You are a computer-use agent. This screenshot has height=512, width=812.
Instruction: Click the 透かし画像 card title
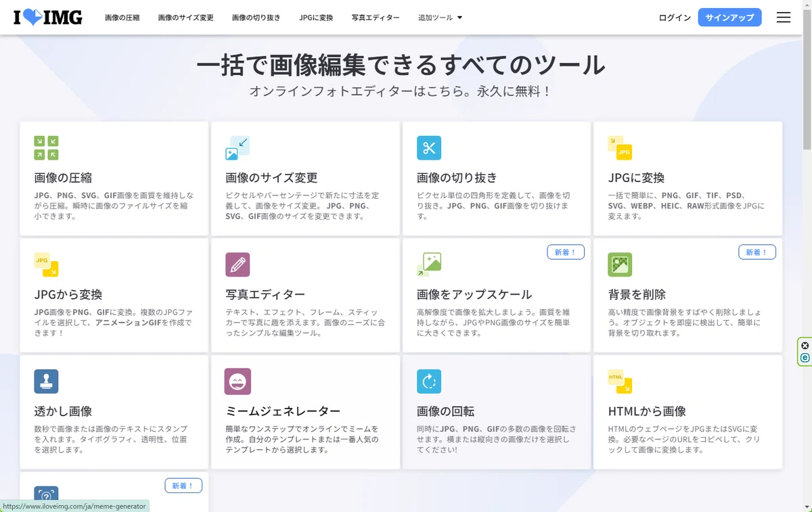pos(63,411)
